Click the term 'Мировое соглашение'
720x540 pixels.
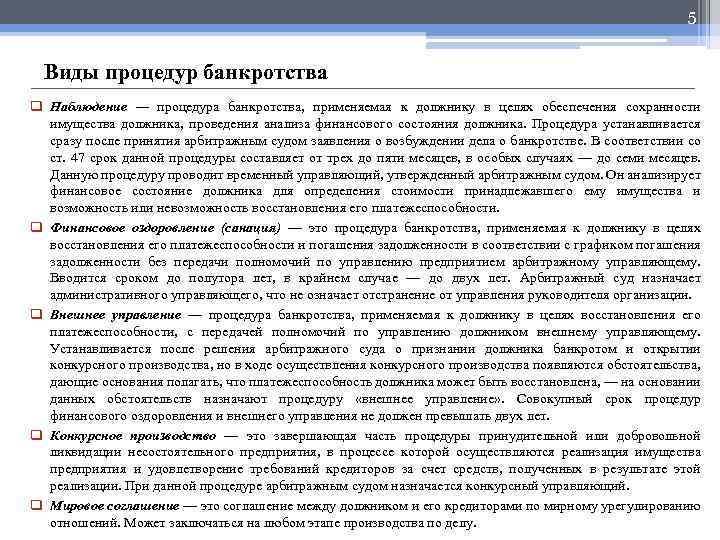tap(114, 506)
